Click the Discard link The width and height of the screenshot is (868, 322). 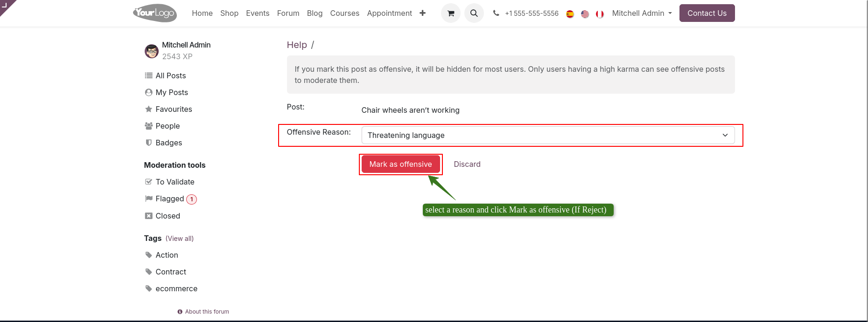pos(467,164)
